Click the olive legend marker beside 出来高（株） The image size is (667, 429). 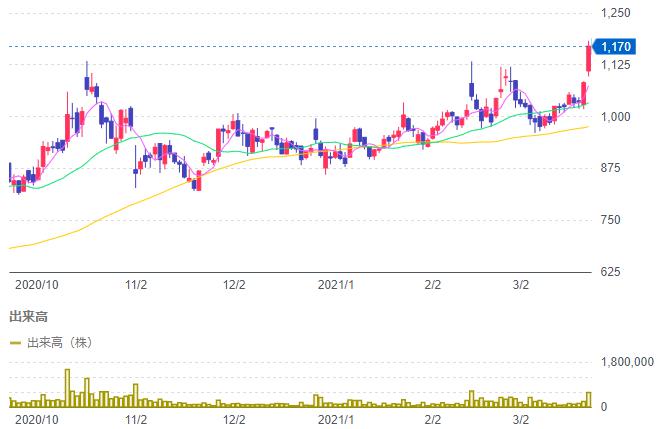15,343
